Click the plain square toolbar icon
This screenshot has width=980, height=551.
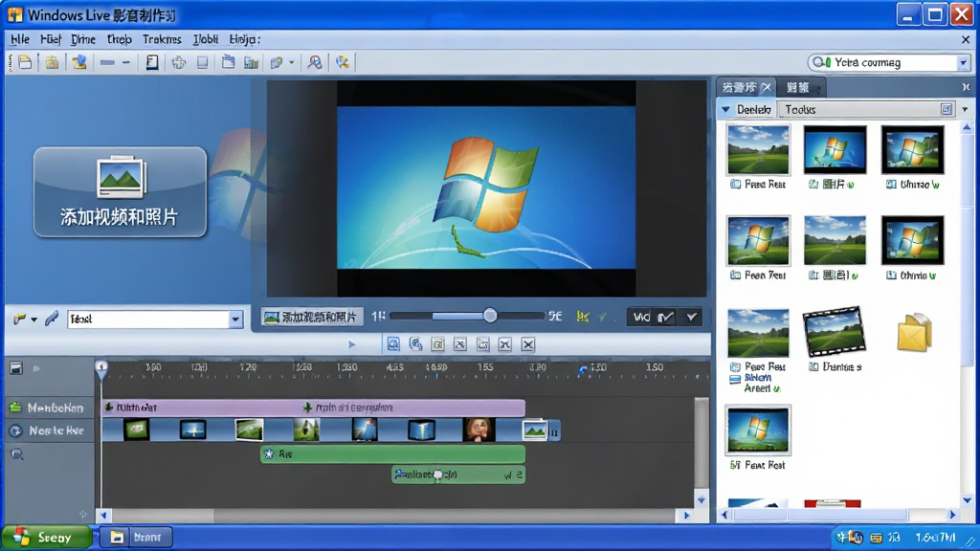coord(203,62)
